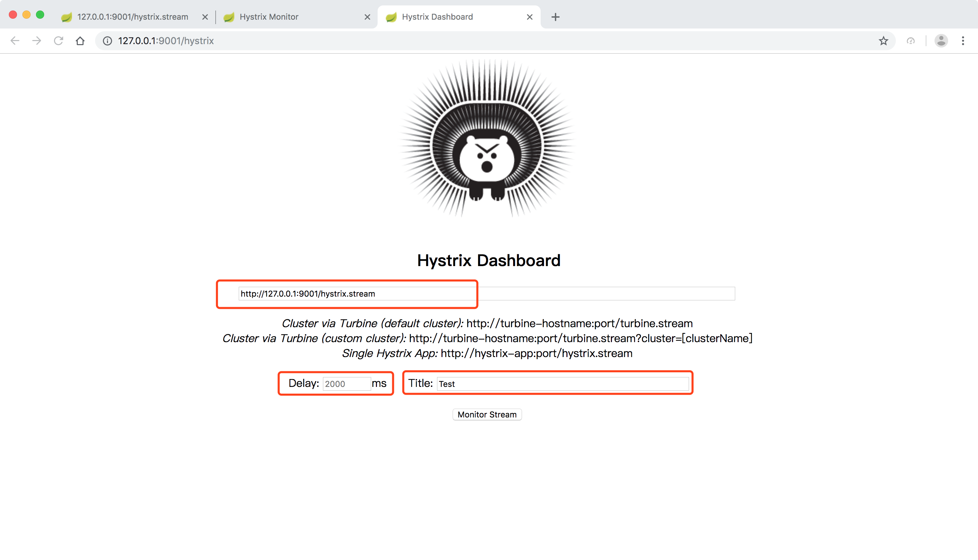This screenshot has height=560, width=978.
Task: Click the browser bookmarks star icon
Action: [885, 41]
